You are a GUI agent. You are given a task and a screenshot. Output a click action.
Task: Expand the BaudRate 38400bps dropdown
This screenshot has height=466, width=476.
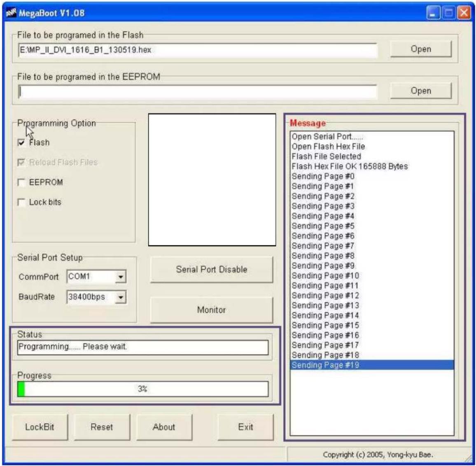pos(121,297)
